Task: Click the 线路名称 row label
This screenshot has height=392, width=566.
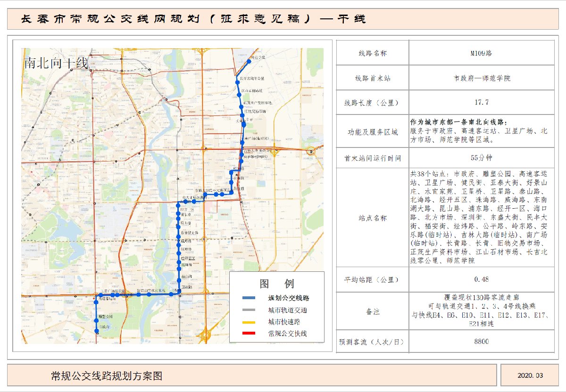Action: tap(372, 53)
